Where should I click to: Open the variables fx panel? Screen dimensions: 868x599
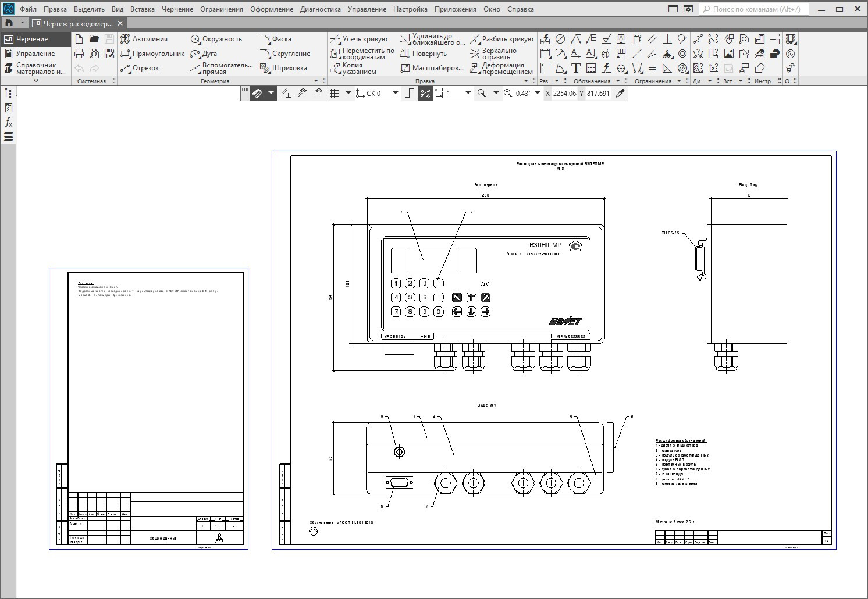(x=9, y=123)
